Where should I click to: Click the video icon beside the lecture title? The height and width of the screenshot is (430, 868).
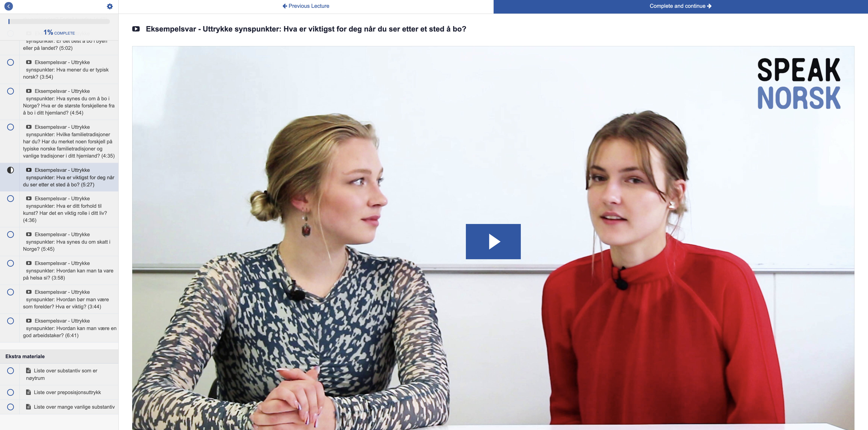pyautogui.click(x=136, y=29)
